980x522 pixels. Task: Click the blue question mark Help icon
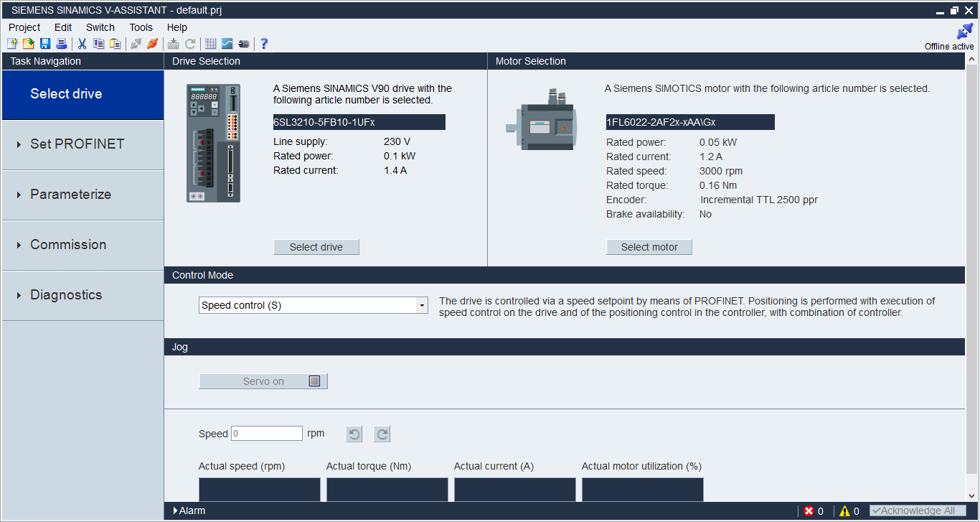(264, 44)
